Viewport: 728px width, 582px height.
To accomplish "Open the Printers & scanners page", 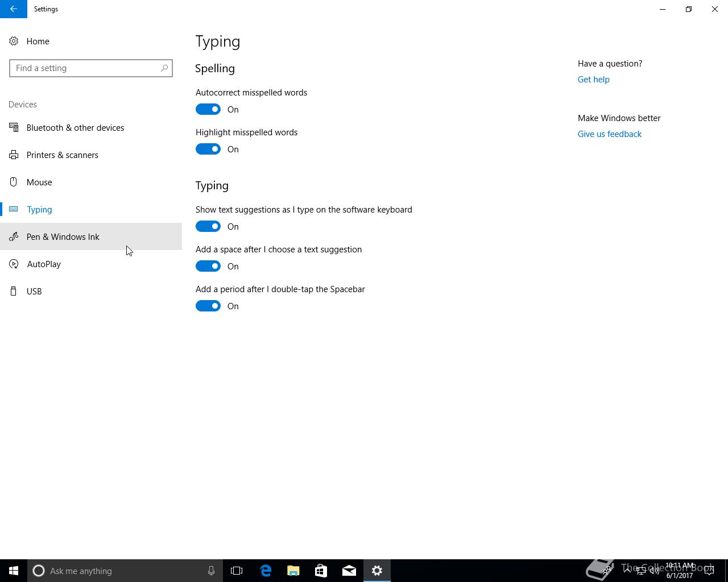I will coord(62,155).
